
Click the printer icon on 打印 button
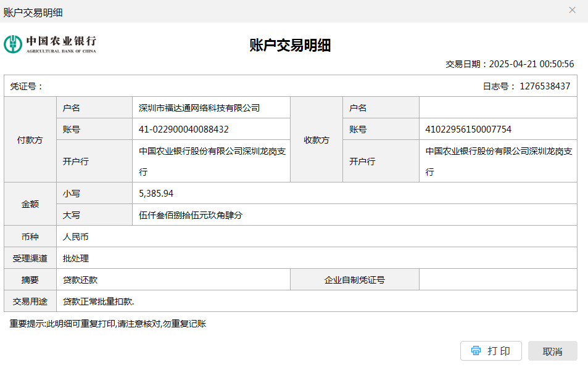click(476, 351)
